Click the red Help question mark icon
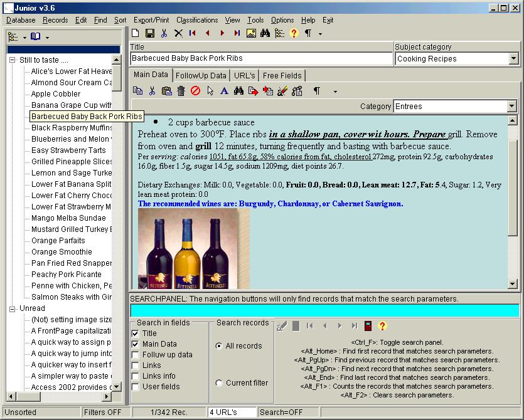This screenshot has width=524, height=420. point(294,32)
